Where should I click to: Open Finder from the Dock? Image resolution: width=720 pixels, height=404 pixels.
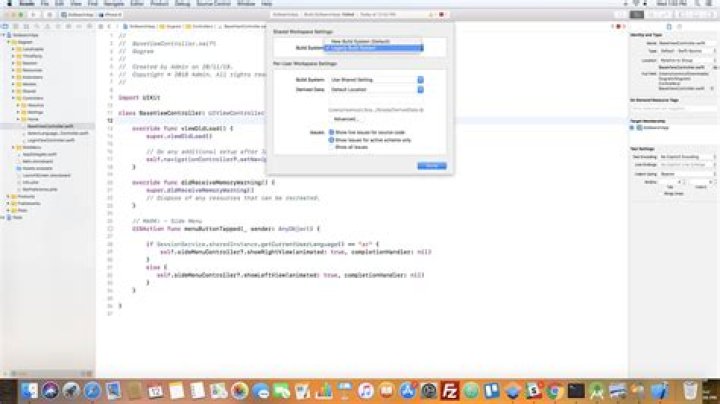click(x=29, y=391)
